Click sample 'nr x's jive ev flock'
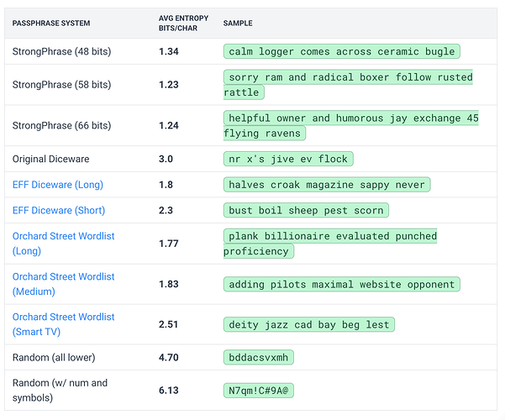Image resolution: width=505 pixels, height=420 pixels. coord(288,159)
